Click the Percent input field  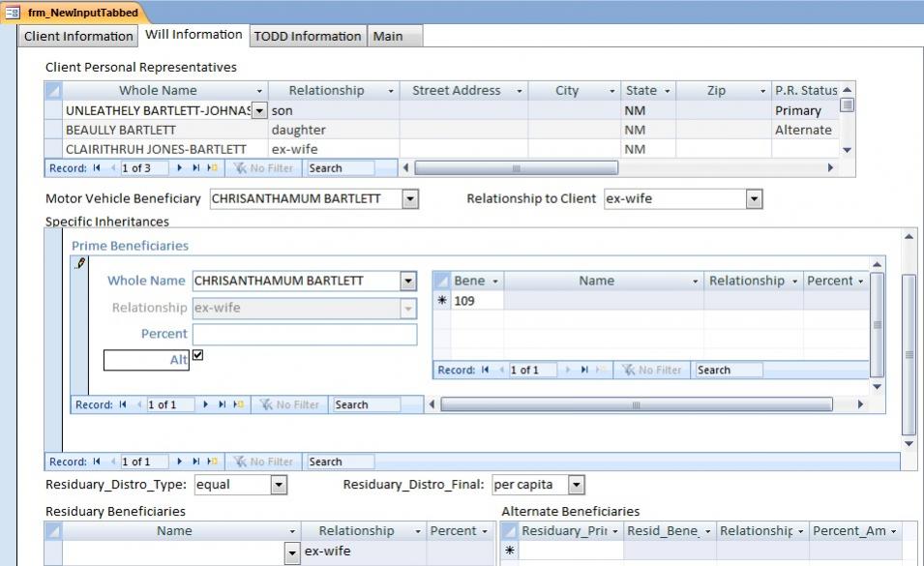tap(304, 334)
